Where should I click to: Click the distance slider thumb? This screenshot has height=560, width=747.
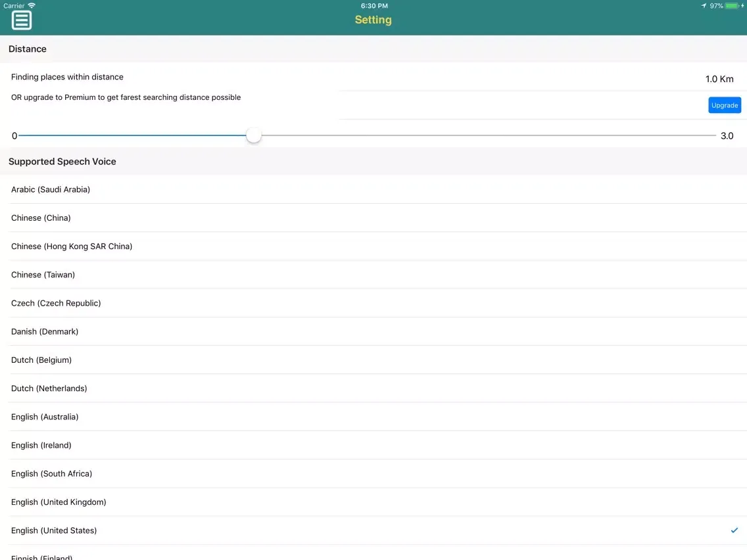253,135
